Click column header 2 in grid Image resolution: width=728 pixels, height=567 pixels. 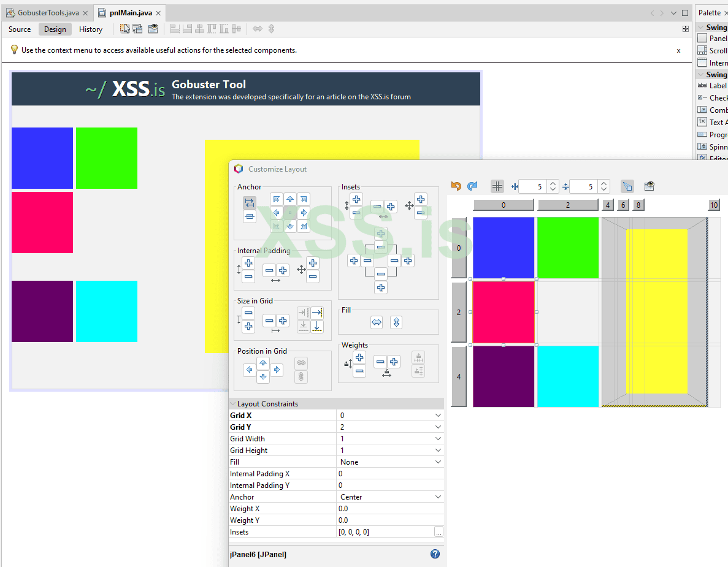click(x=568, y=205)
